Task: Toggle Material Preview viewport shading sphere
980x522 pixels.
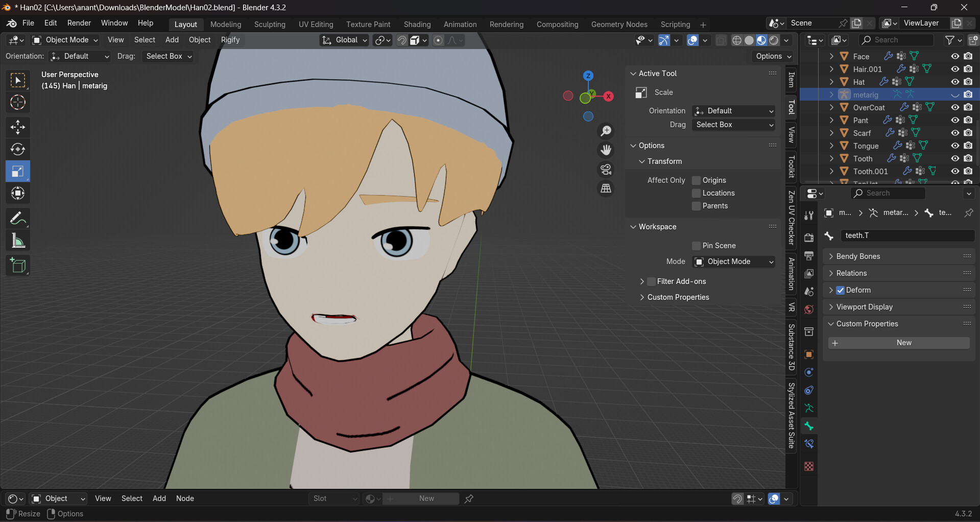Action: 762,40
